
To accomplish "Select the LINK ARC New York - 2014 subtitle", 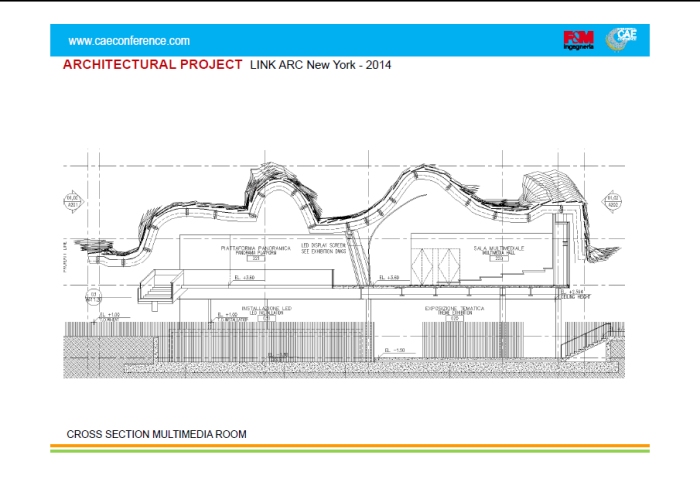I will [x=320, y=65].
